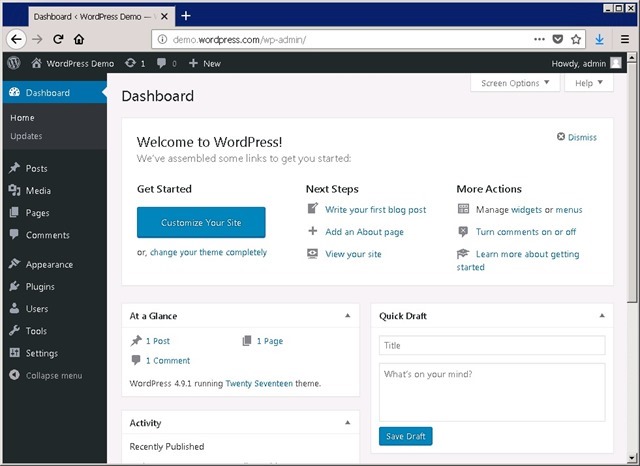The width and height of the screenshot is (640, 466).
Task: Open the downloads arrow icon
Action: pos(599,39)
